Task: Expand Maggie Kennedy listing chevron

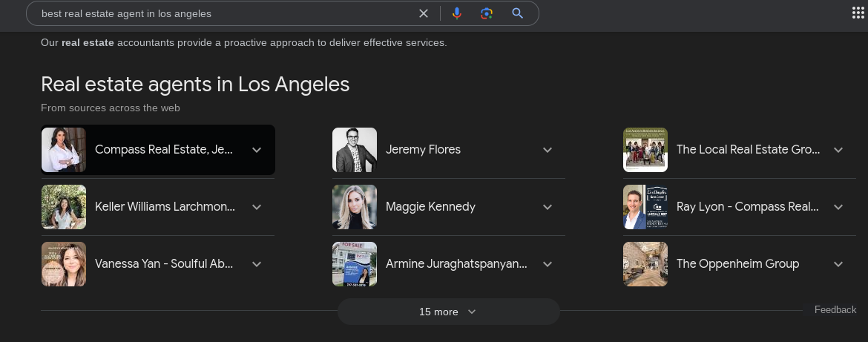Action: click(x=548, y=207)
